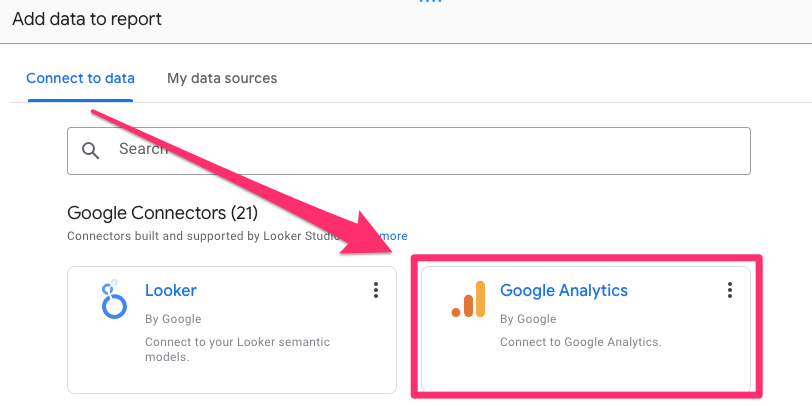Click By Google under Looker

[173, 319]
